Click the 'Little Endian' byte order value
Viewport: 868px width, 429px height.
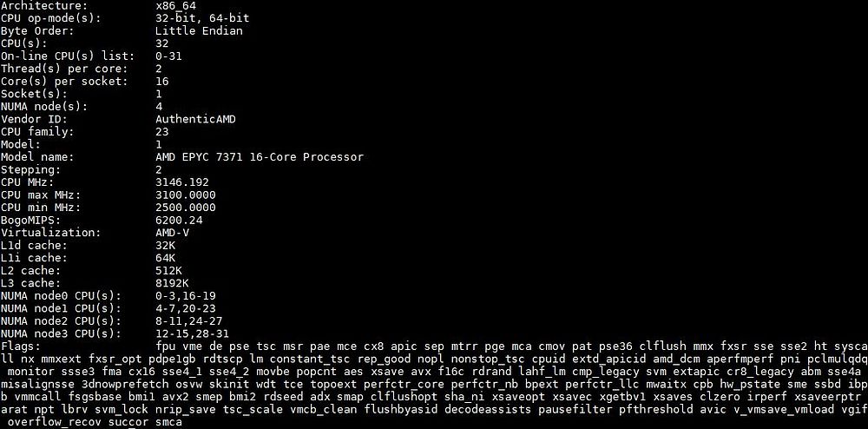coord(199,31)
